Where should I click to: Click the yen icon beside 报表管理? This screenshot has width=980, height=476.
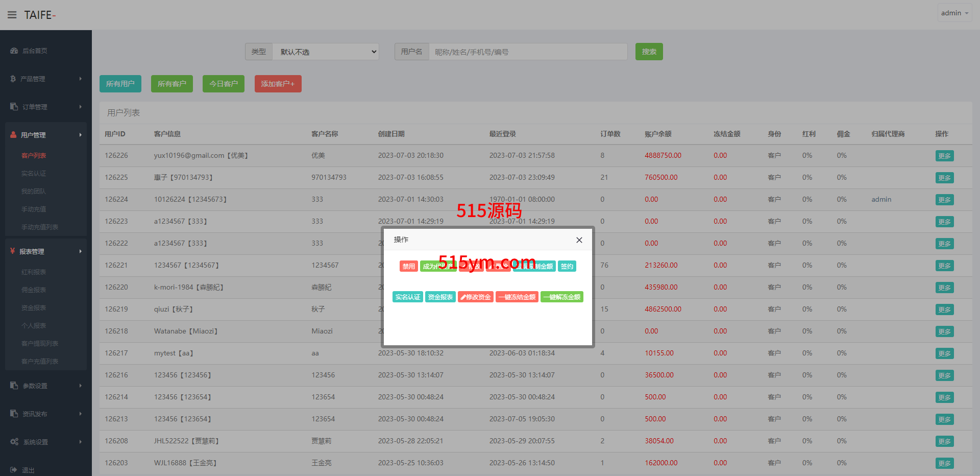pyautogui.click(x=13, y=251)
